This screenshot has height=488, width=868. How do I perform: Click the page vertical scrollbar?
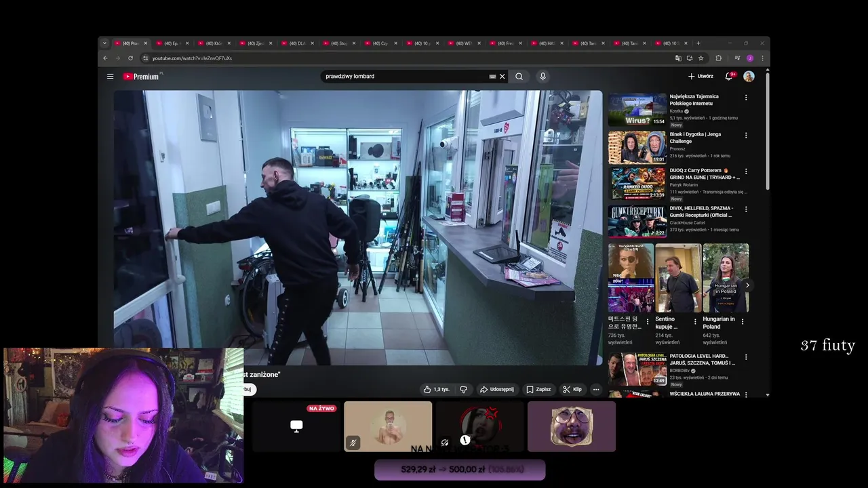point(768,132)
